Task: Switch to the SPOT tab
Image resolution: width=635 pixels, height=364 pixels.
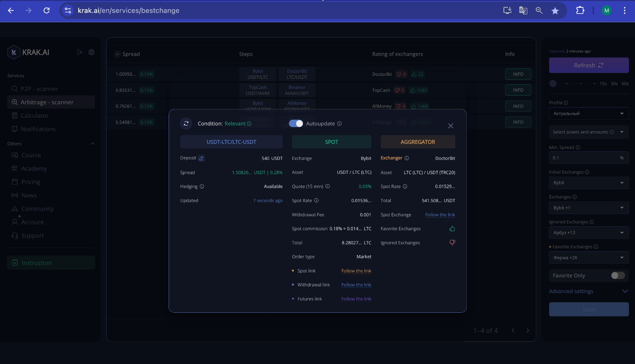Action: pyautogui.click(x=331, y=142)
